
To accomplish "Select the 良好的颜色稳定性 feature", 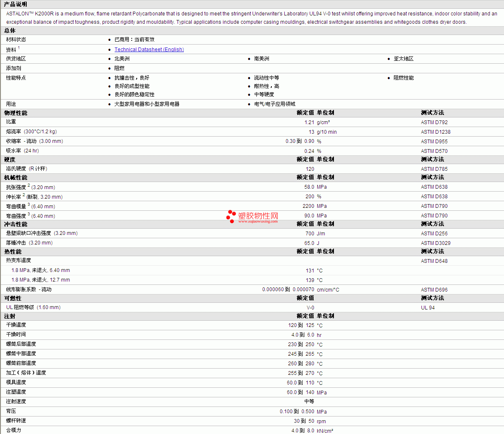I will click(x=134, y=95).
